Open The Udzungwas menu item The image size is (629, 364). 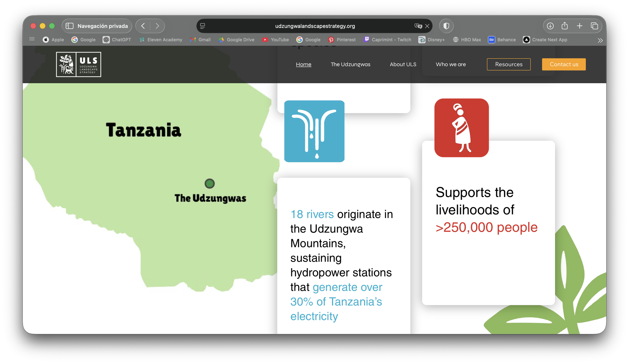350,64
